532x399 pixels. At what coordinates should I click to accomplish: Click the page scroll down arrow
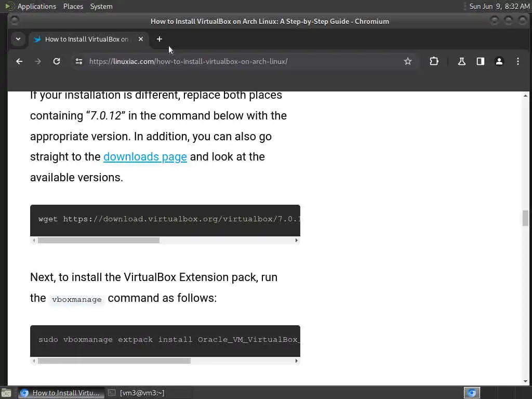coord(525,381)
